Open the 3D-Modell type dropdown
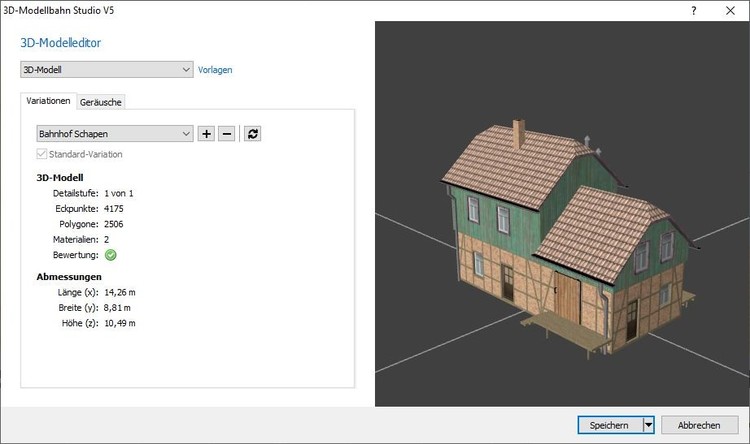750x444 pixels. coord(107,70)
